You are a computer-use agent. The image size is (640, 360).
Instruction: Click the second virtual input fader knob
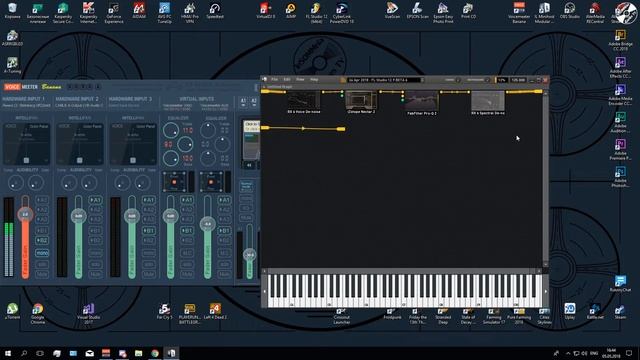[x=207, y=224]
